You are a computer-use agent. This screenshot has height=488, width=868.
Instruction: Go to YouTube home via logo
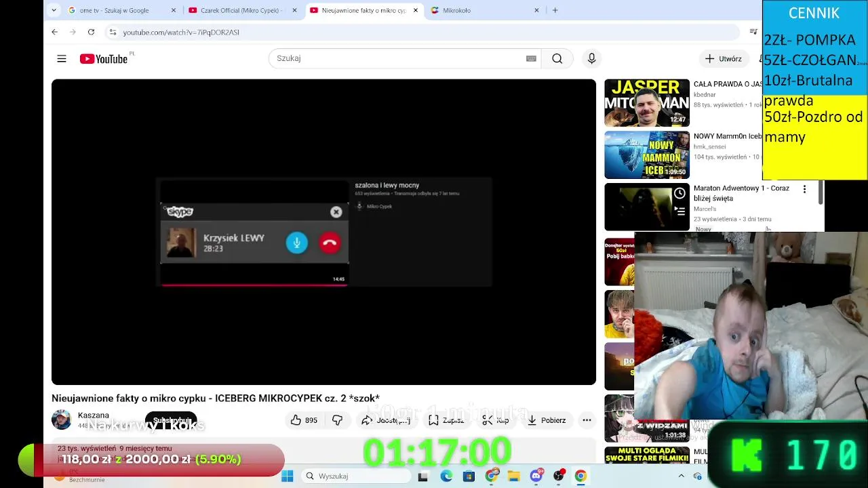click(x=104, y=59)
